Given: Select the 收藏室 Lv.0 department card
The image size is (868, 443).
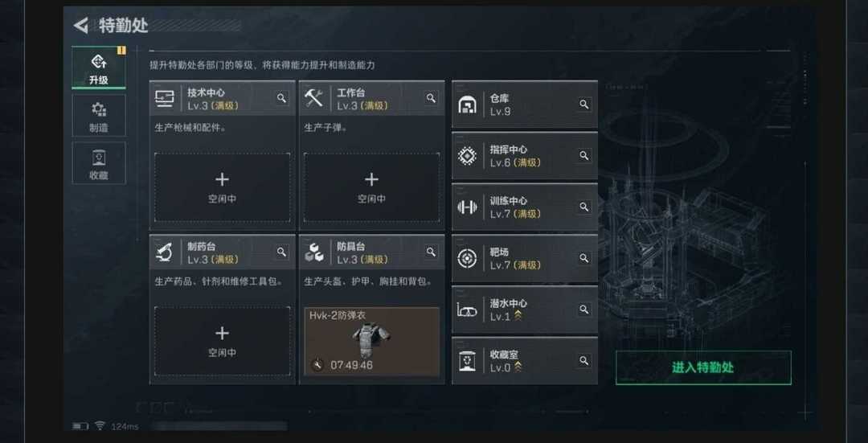Looking at the screenshot, I should coord(525,360).
